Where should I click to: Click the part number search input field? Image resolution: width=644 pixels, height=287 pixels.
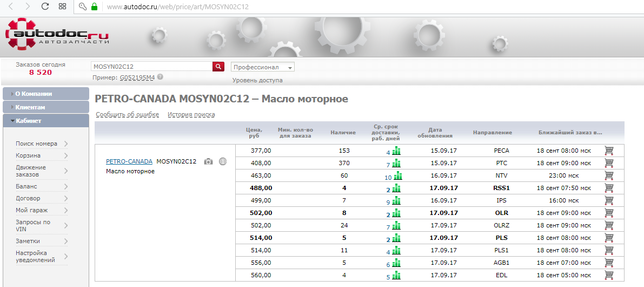pos(151,67)
